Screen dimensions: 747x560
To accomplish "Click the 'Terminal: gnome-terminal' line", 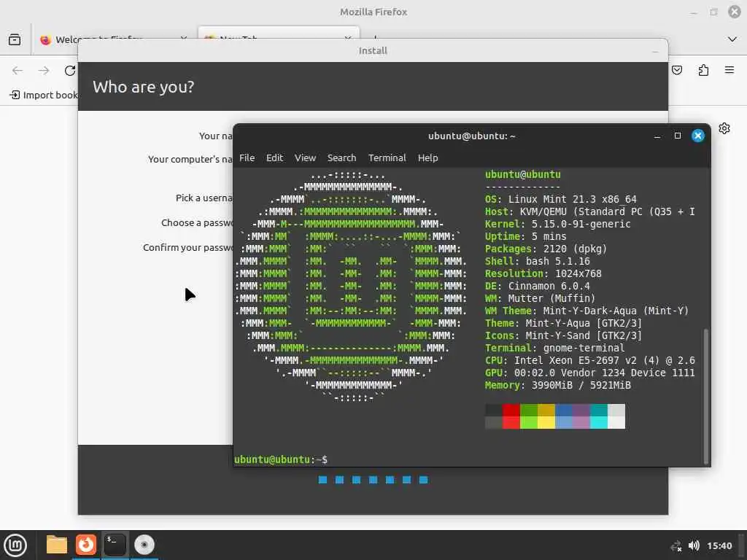I will [555, 348].
